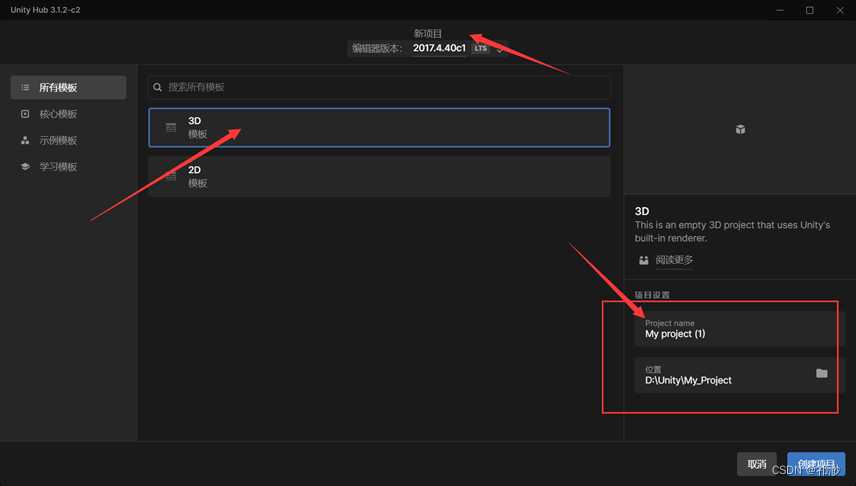Viewport: 856px width, 486px height.
Task: Click the cube preview icon
Action: 740,129
